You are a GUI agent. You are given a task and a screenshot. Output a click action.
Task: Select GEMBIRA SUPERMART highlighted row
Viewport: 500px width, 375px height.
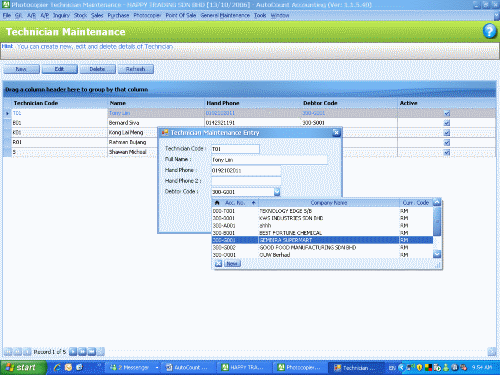[322, 240]
